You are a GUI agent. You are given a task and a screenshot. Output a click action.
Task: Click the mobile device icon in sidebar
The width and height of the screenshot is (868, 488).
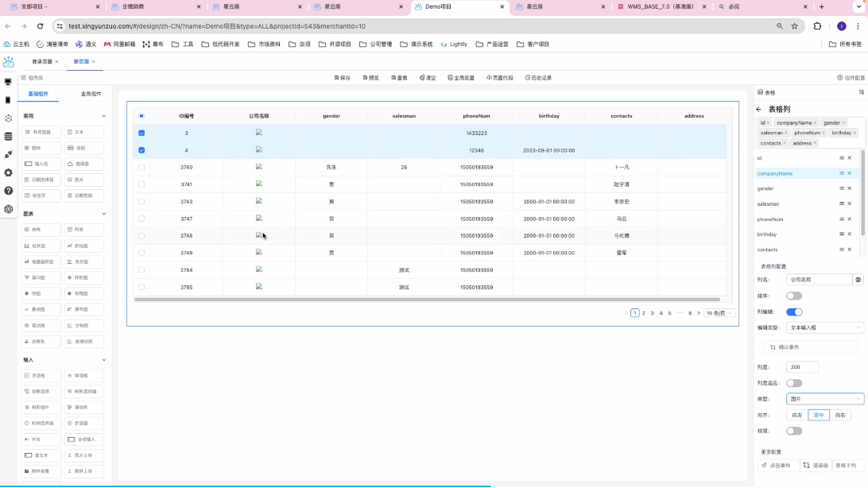pyautogui.click(x=8, y=99)
